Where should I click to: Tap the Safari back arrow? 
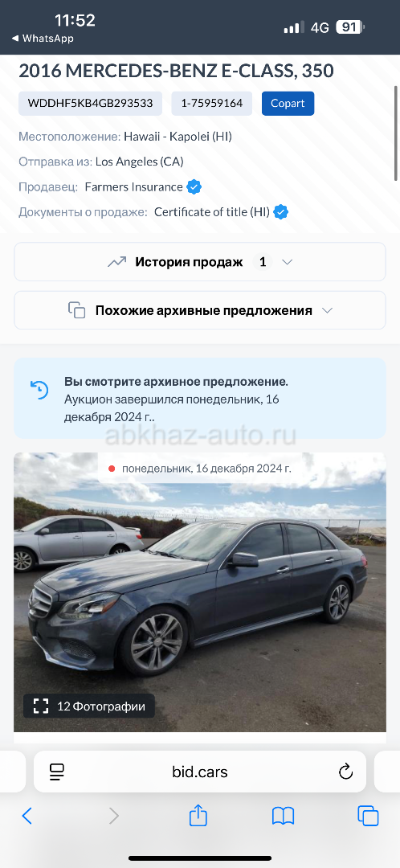point(27,816)
